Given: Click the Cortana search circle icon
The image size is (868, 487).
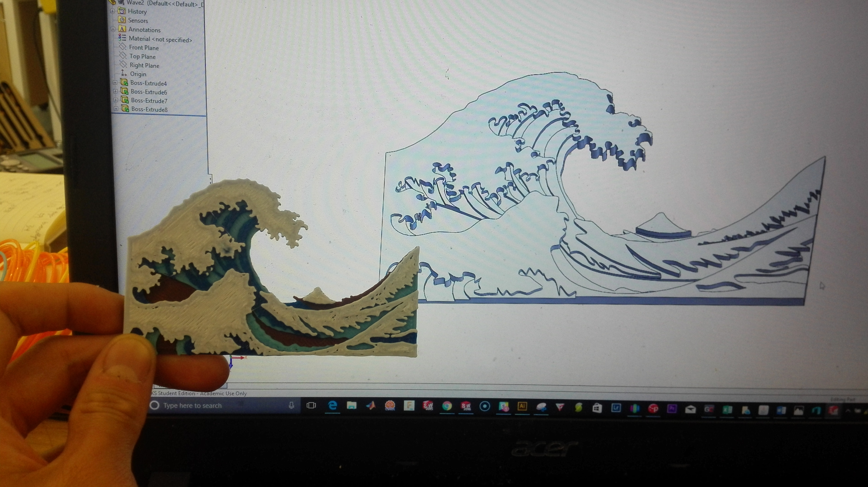Looking at the screenshot, I should (x=154, y=405).
